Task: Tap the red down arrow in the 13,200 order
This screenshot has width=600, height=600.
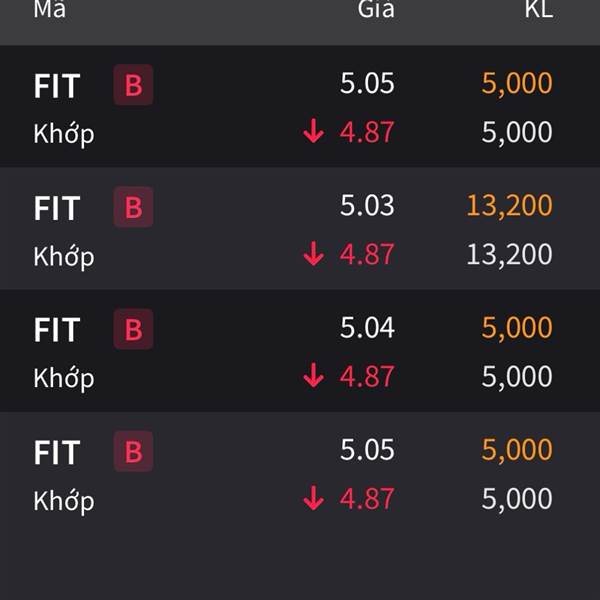Action: pyautogui.click(x=313, y=253)
